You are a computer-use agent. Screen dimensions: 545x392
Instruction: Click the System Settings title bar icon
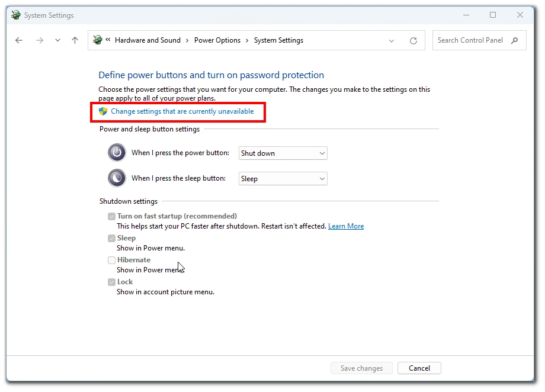[15, 15]
